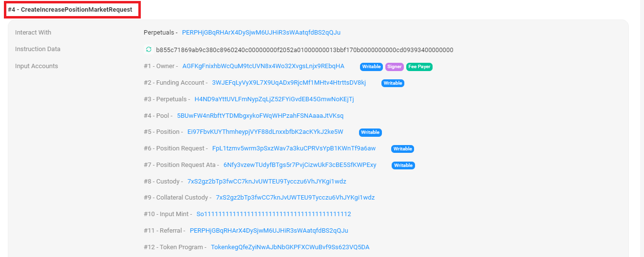Click the Writable badge for Funding Account
This screenshot has height=257, width=644.
(x=393, y=83)
